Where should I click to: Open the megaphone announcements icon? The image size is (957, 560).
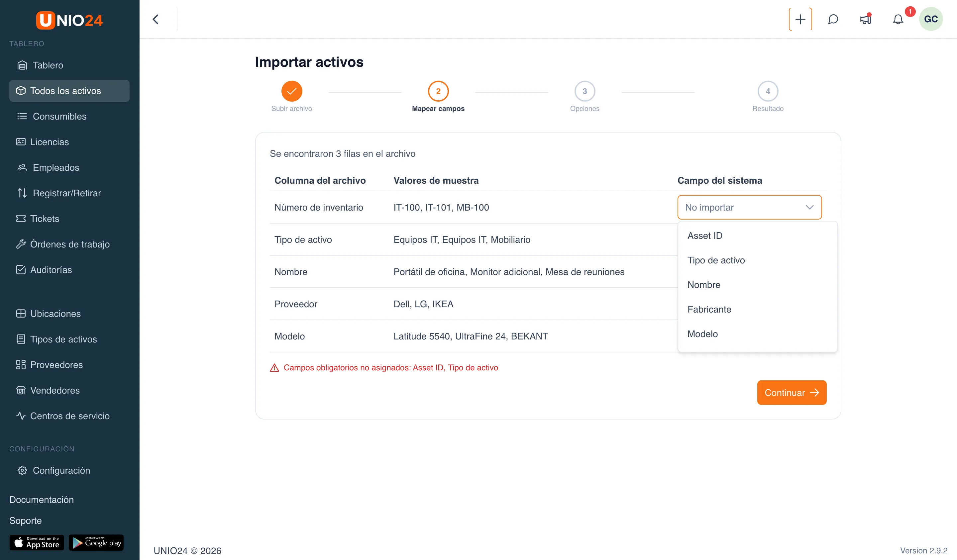click(866, 19)
